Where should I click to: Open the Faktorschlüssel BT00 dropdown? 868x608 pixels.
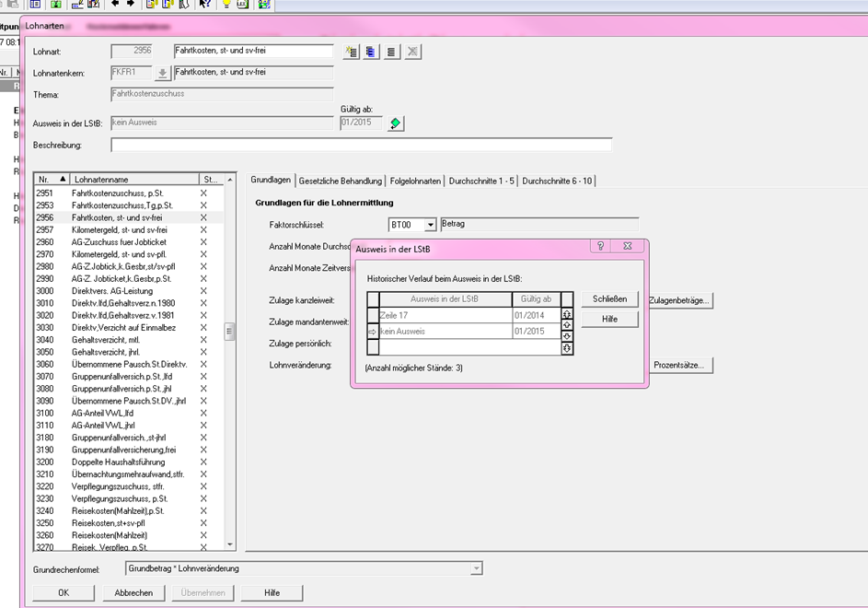pos(430,225)
